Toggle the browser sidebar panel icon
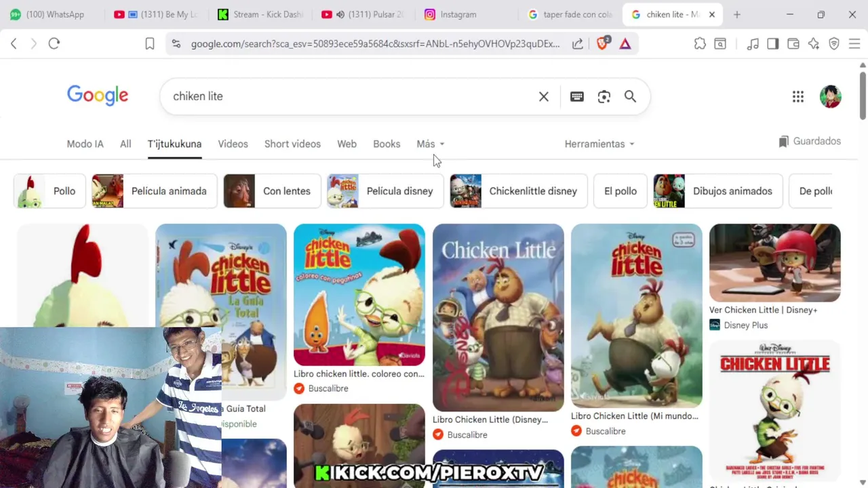Image resolution: width=868 pixels, height=488 pixels. pyautogui.click(x=772, y=43)
